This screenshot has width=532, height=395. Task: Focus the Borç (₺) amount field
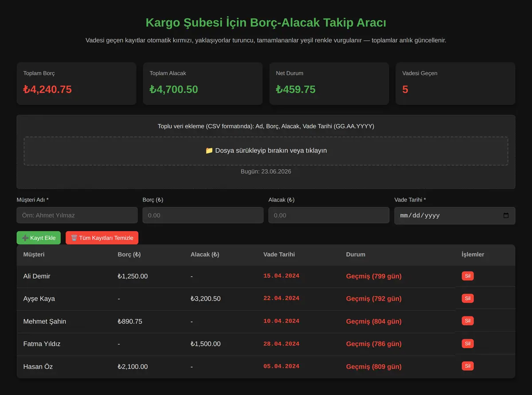203,215
